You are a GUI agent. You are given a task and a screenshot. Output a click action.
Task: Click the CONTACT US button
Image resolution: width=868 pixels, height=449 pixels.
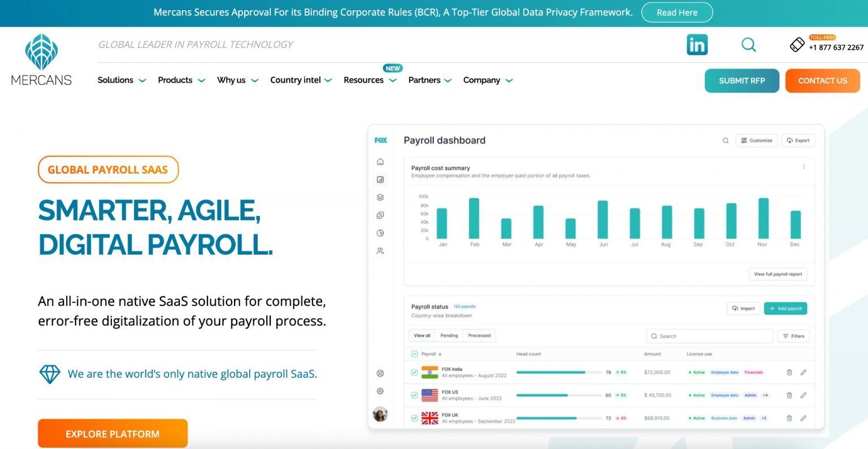click(x=823, y=81)
